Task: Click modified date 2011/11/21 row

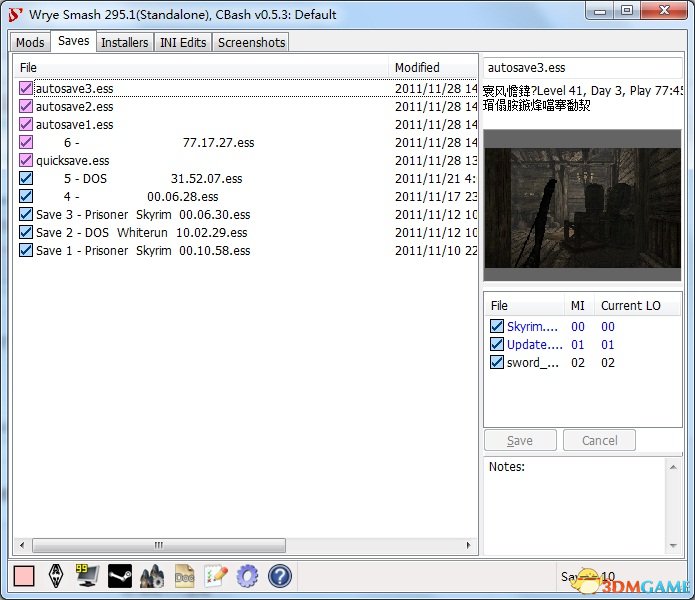Action: coord(435,179)
